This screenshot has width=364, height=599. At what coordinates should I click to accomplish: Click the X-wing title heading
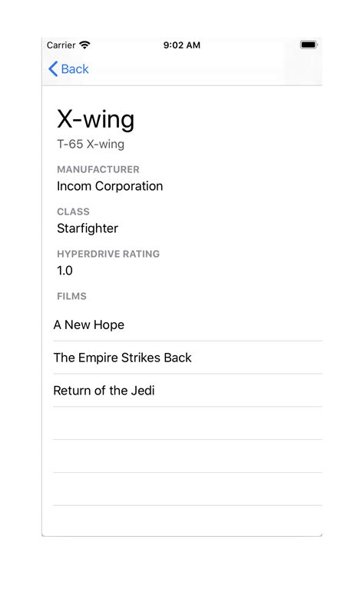[96, 119]
